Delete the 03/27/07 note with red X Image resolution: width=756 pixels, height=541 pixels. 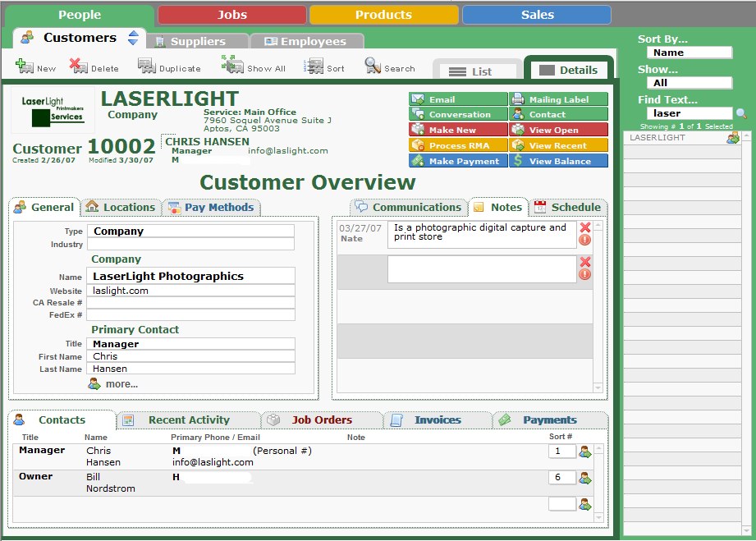pyautogui.click(x=585, y=227)
